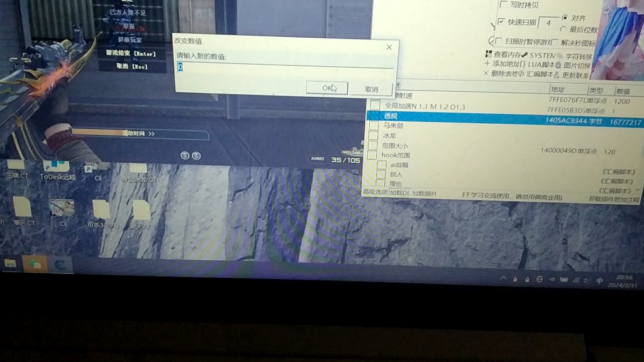Activate the 锁人 script checkbox
This screenshot has height=362, width=644.
click(x=381, y=174)
